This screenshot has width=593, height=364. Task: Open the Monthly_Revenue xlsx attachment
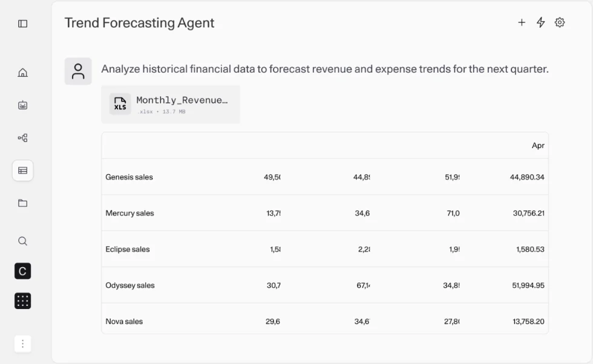click(x=171, y=105)
